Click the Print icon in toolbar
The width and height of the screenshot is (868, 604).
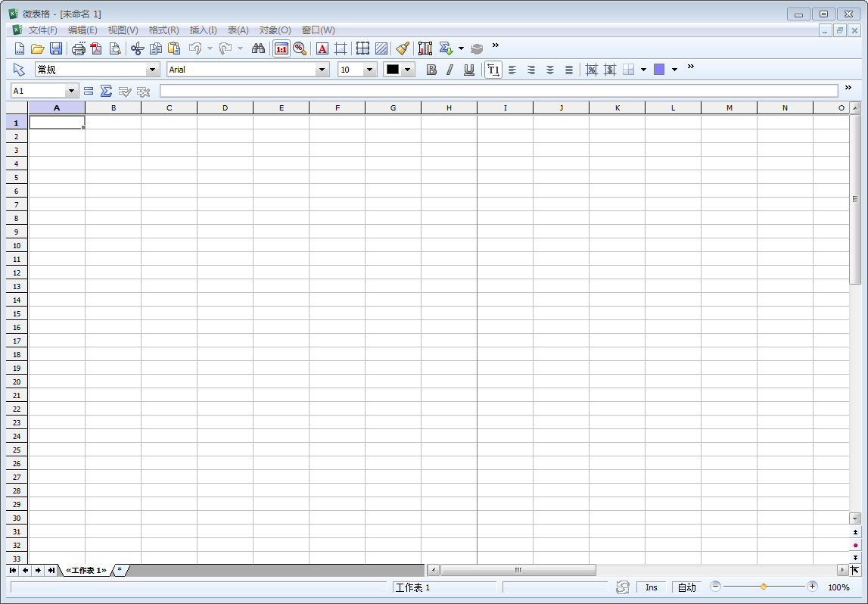click(79, 48)
